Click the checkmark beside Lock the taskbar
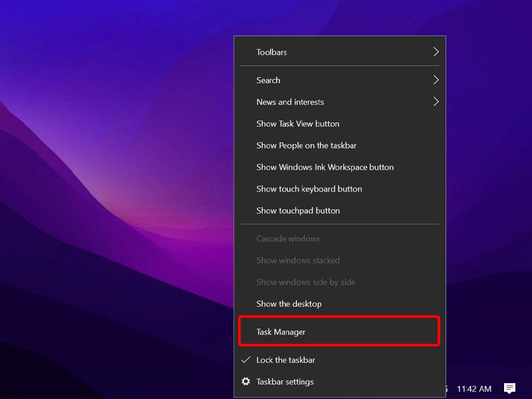This screenshot has height=399, width=532. point(246,360)
